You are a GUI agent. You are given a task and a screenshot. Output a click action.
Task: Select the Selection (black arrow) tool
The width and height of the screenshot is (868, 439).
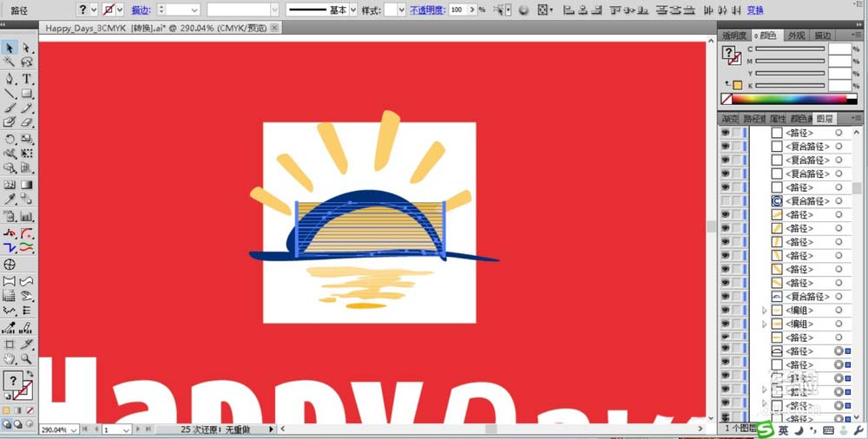coord(10,49)
